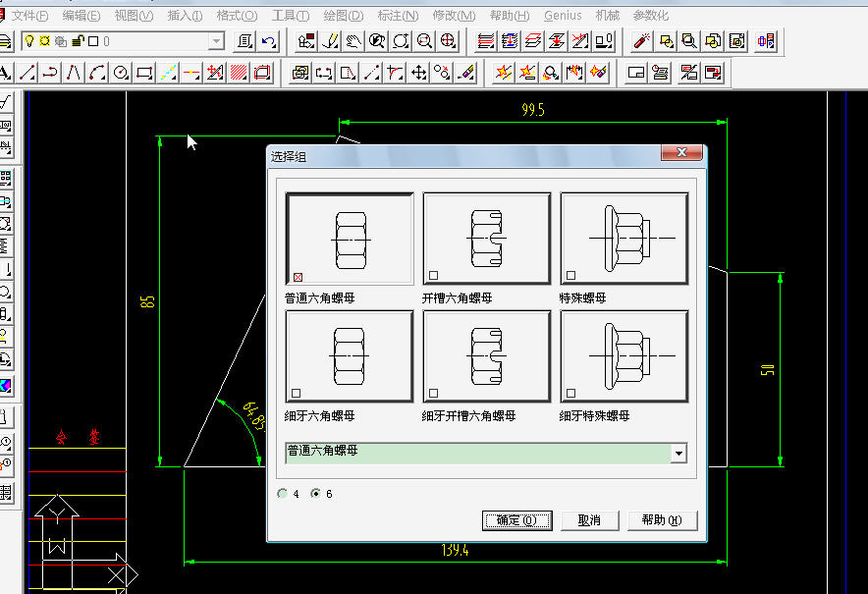868x594 pixels.
Task: Click the 99.5 dimension text
Action: 532,110
